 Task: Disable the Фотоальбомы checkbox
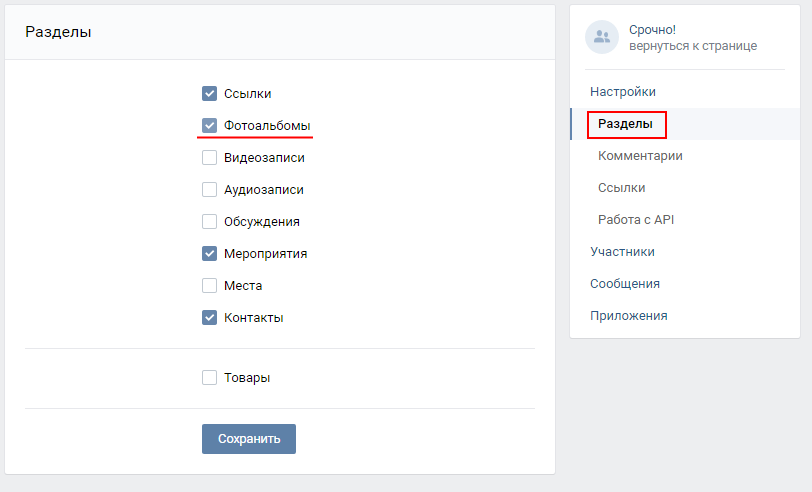tap(209, 126)
